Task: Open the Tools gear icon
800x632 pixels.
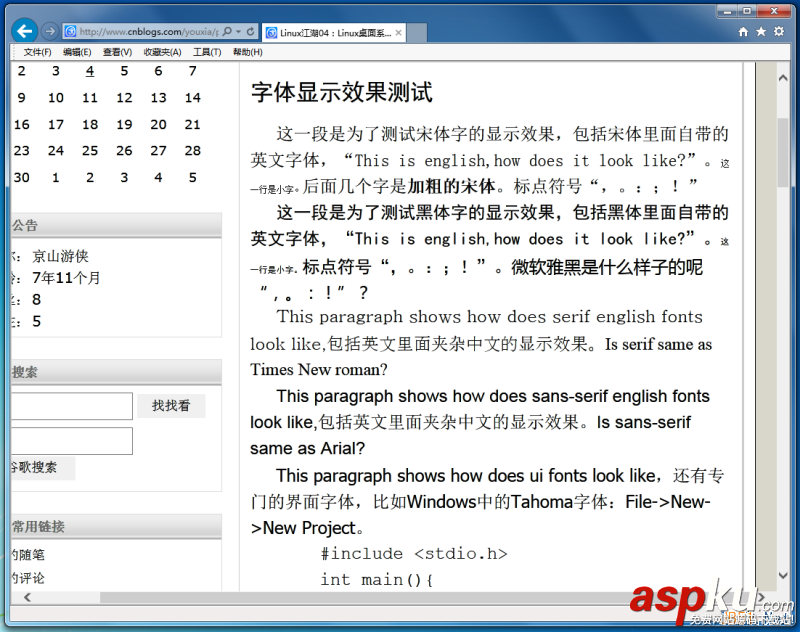Action: point(779,32)
